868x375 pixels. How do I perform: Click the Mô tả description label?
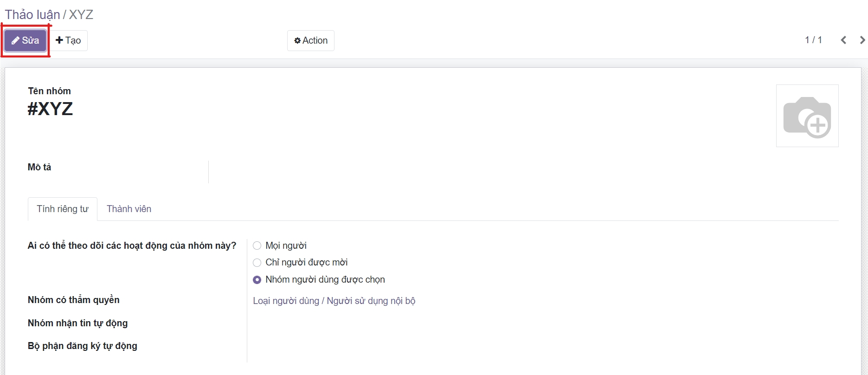click(39, 167)
